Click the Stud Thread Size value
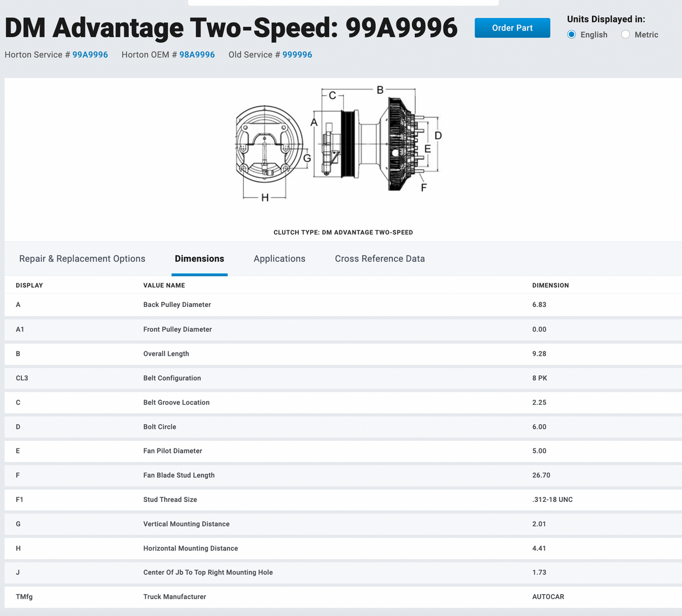 (552, 500)
